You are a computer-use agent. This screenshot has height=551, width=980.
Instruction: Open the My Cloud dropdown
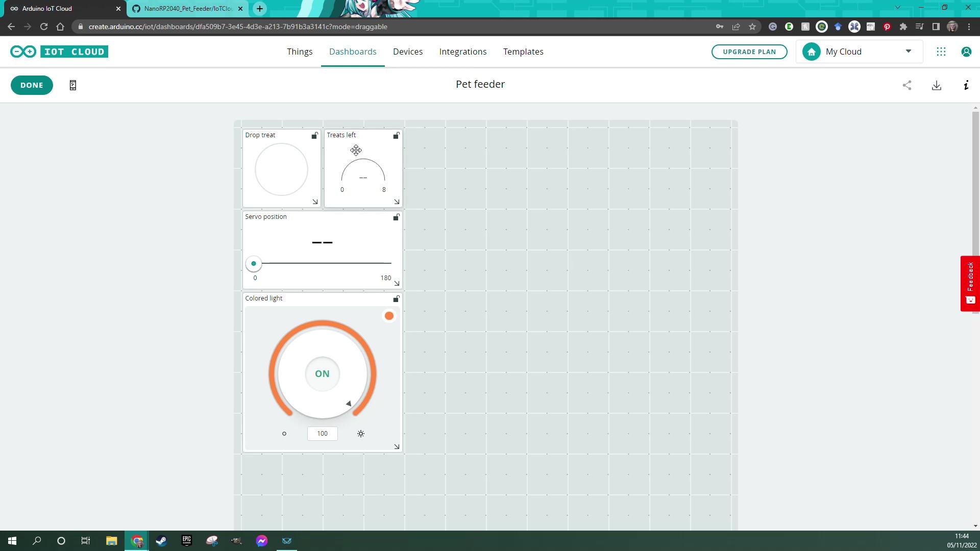pyautogui.click(x=909, y=51)
